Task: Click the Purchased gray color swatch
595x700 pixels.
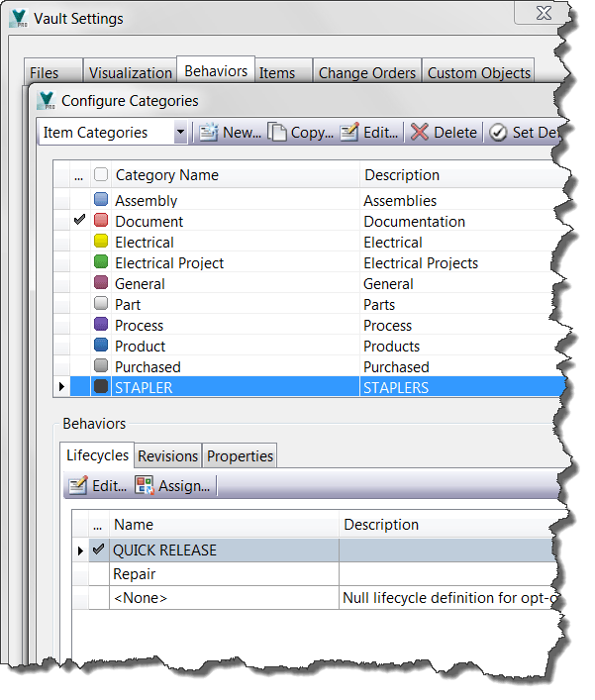Action: (x=101, y=365)
